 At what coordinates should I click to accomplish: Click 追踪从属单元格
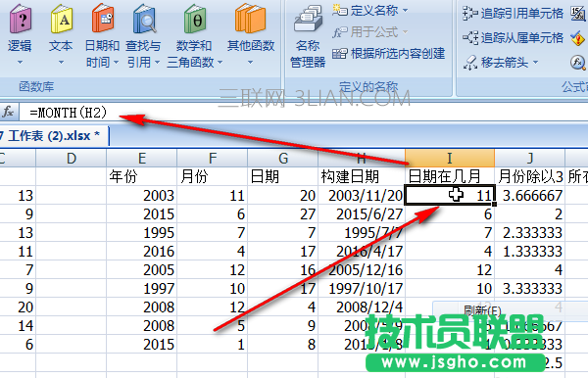(x=513, y=37)
